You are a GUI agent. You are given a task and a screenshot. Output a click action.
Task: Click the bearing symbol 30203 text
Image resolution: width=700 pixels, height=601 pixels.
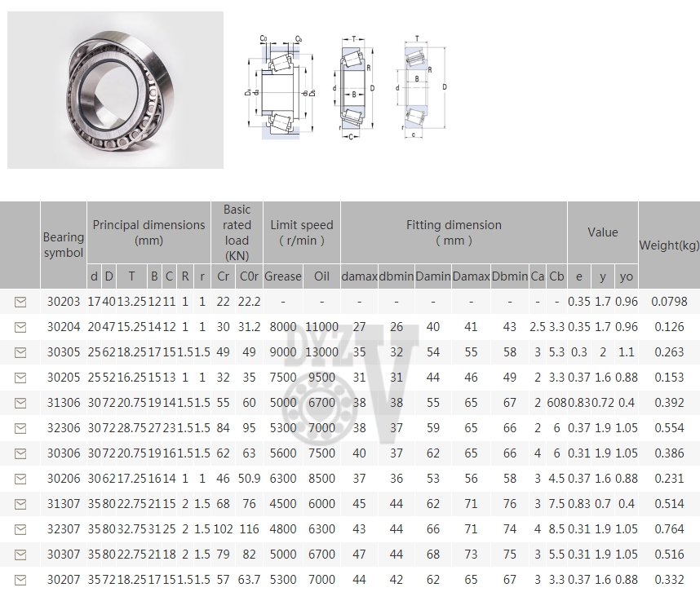click(x=64, y=302)
